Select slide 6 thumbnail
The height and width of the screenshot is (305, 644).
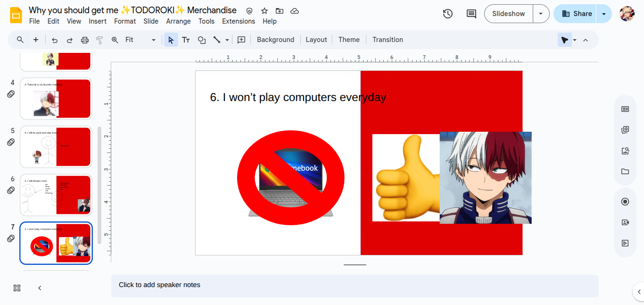coord(56,195)
